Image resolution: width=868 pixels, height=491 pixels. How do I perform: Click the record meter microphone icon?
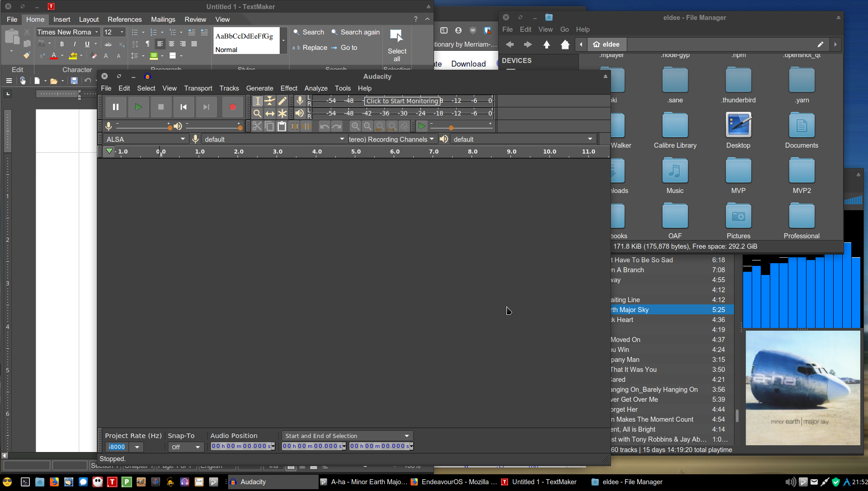300,101
